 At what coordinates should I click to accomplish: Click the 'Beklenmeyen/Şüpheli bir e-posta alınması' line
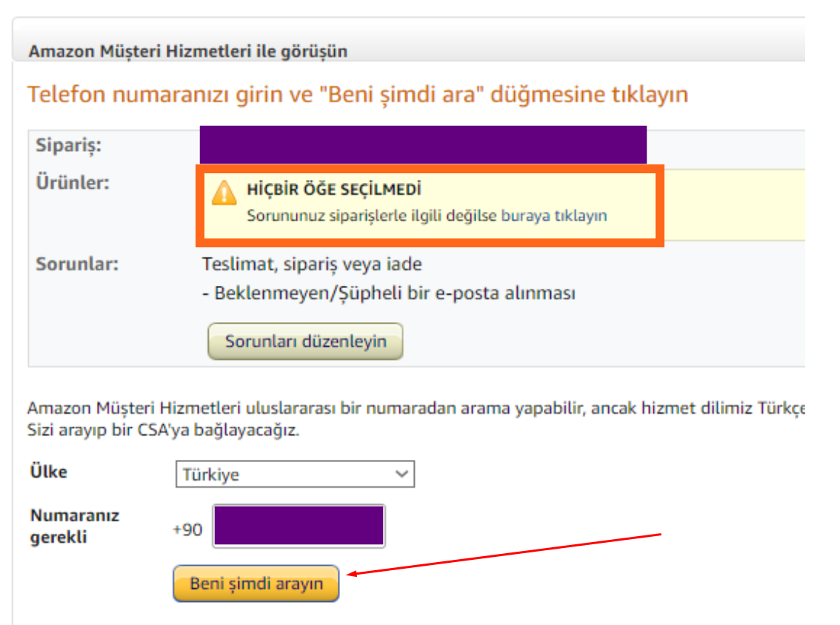coord(389,293)
